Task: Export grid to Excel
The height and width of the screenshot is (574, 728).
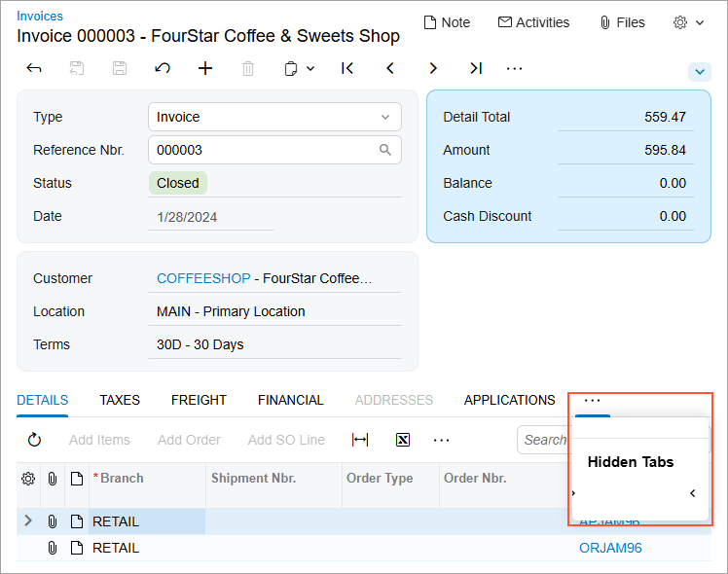Action: coord(403,440)
